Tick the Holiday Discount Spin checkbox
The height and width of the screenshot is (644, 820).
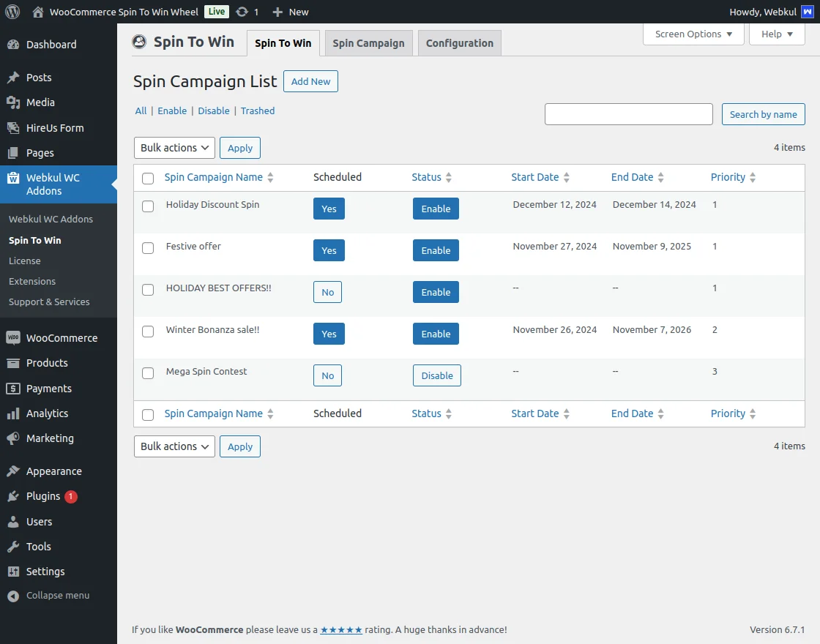click(148, 206)
